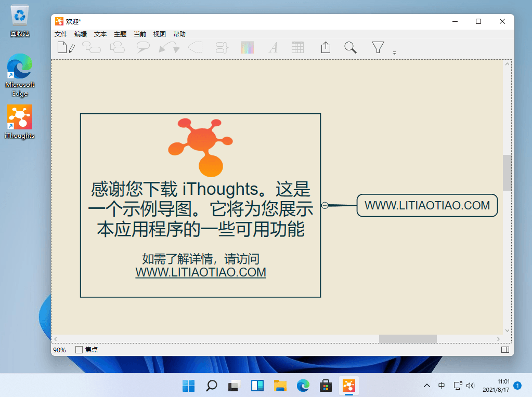Open search with magnifier toolbar icon

[x=351, y=47]
